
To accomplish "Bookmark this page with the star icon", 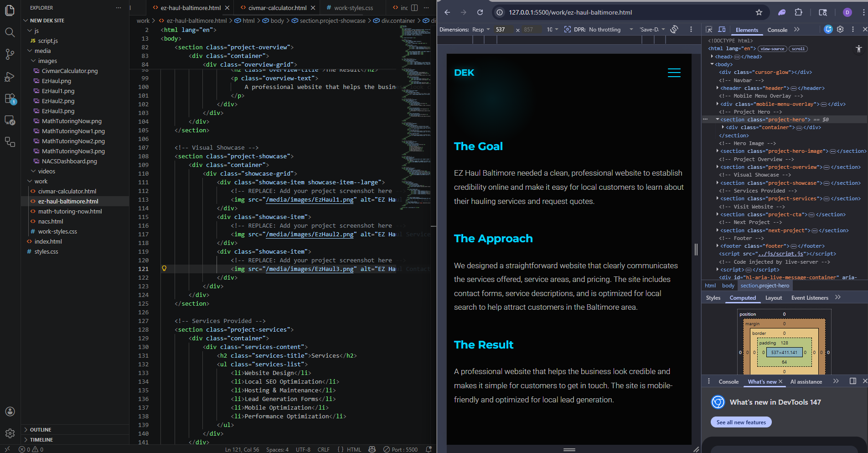I will pos(759,12).
